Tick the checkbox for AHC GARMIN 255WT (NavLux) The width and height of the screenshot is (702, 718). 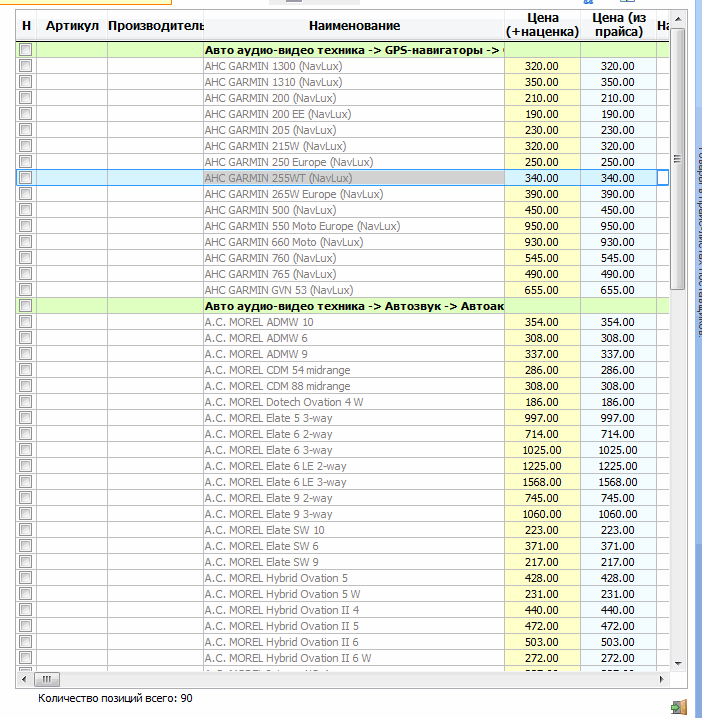26,178
